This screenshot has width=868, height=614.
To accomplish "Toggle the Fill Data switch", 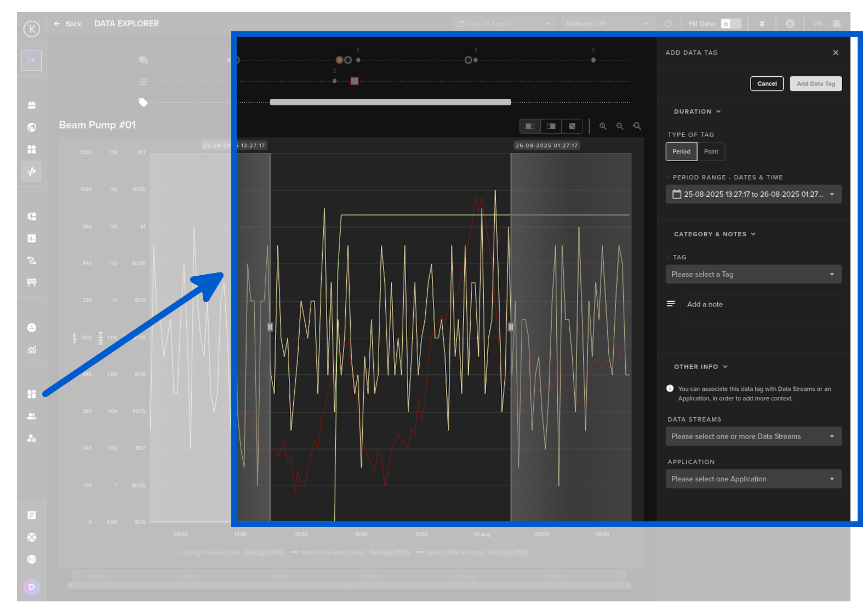I will click(x=731, y=24).
